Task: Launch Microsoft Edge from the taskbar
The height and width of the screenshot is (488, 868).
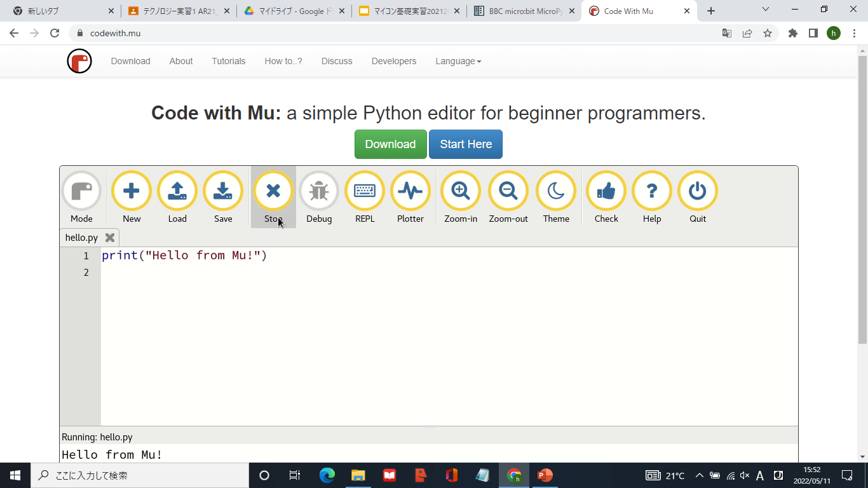Action: click(327, 475)
